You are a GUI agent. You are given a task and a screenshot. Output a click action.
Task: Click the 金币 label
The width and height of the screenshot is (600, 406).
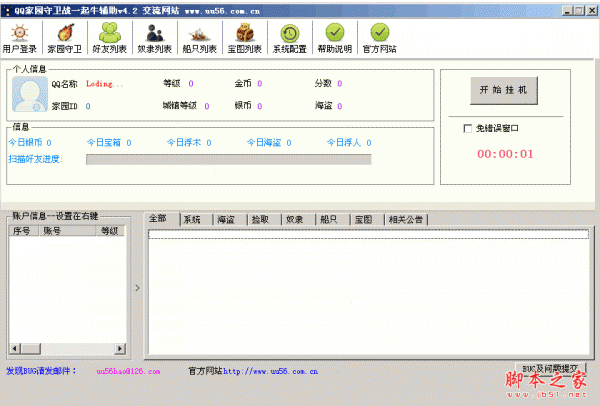click(x=243, y=83)
